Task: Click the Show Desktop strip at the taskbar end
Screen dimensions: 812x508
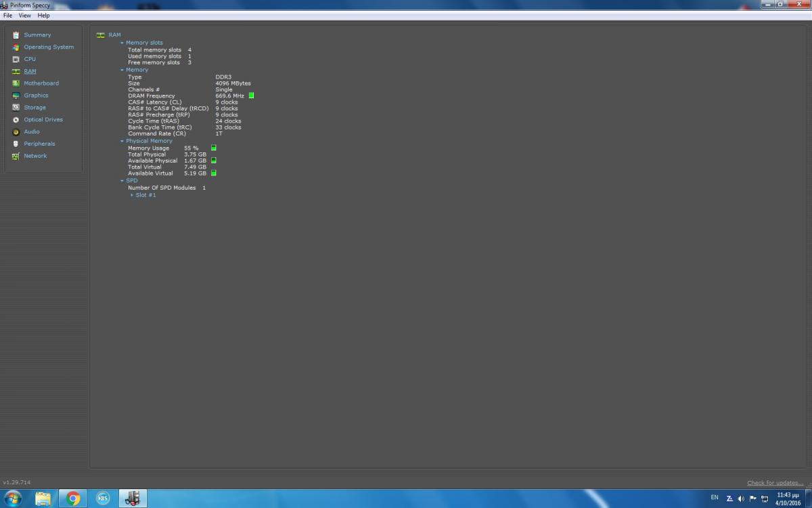Action: click(809, 499)
